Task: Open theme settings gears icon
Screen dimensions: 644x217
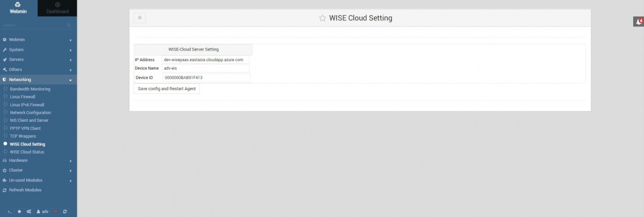Action: 29,212
